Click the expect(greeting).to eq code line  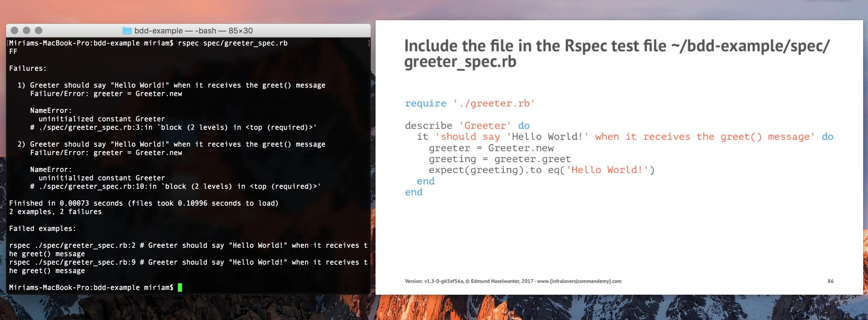[541, 170]
